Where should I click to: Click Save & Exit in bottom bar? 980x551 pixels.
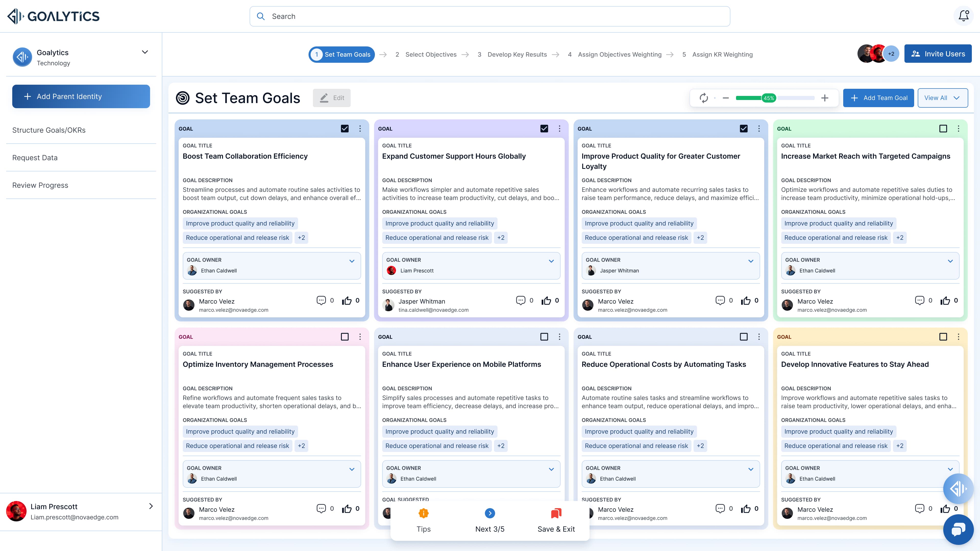point(556,521)
